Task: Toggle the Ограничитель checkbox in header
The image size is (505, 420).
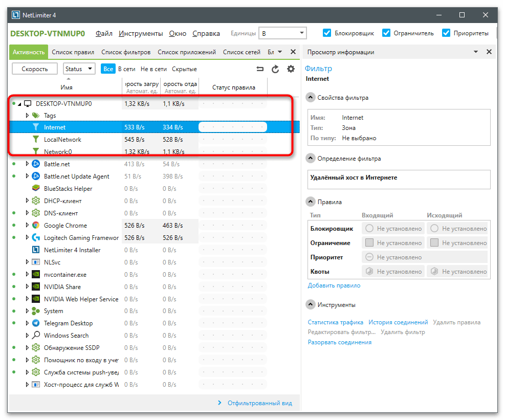Action: pyautogui.click(x=386, y=33)
